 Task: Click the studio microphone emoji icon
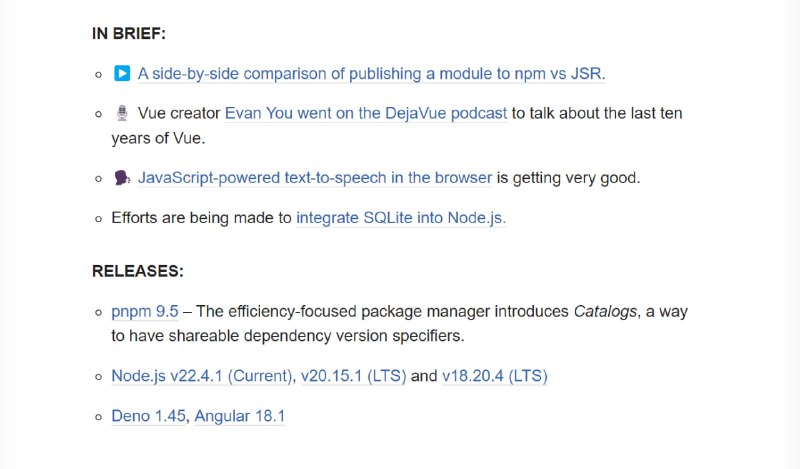pyautogui.click(x=122, y=113)
